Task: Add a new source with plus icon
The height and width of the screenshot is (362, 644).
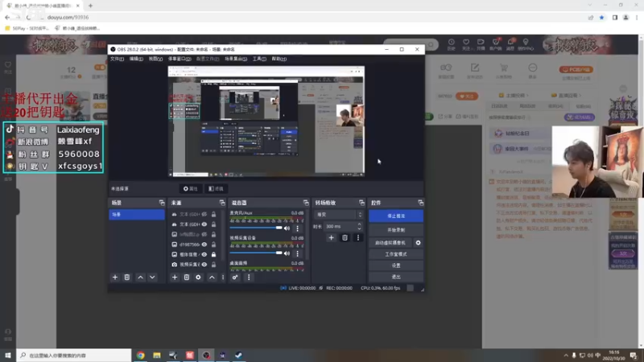Action: pos(175,278)
